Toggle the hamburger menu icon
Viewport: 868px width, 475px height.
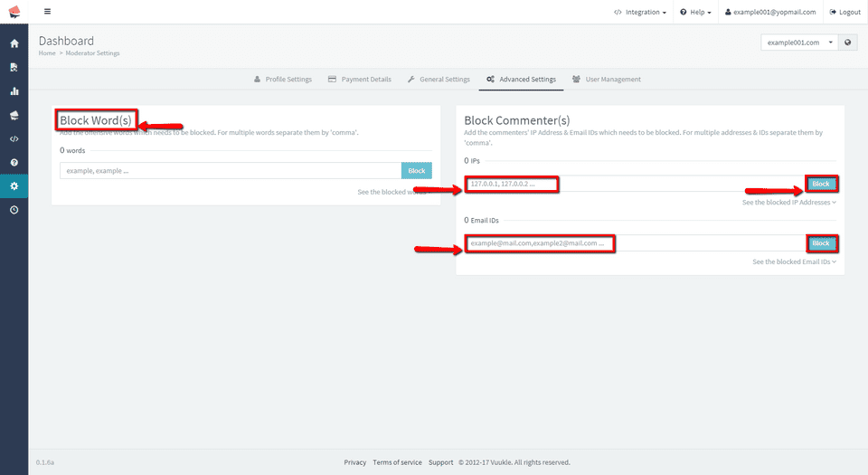pos(47,12)
